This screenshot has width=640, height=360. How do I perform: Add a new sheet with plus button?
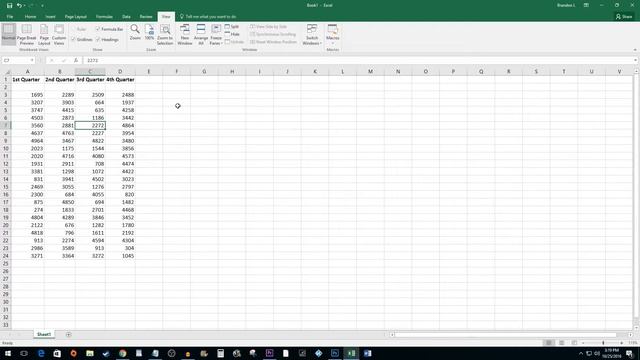coord(68,335)
